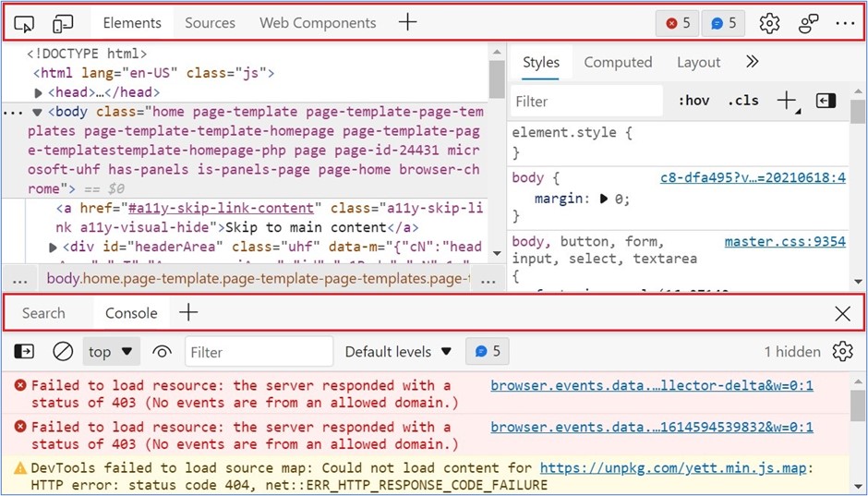Focus the console Filter field
Image resolution: width=868 pixels, height=496 pixels.
(259, 352)
